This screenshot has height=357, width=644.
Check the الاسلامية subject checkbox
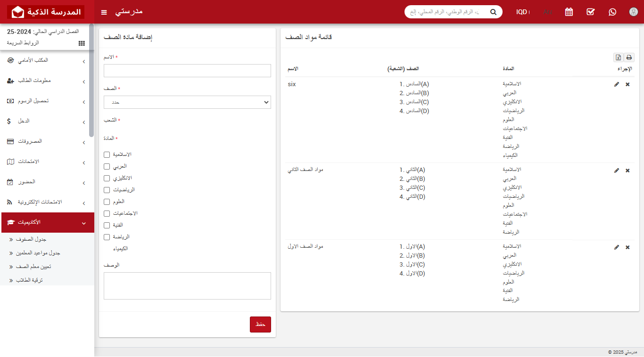(x=106, y=154)
